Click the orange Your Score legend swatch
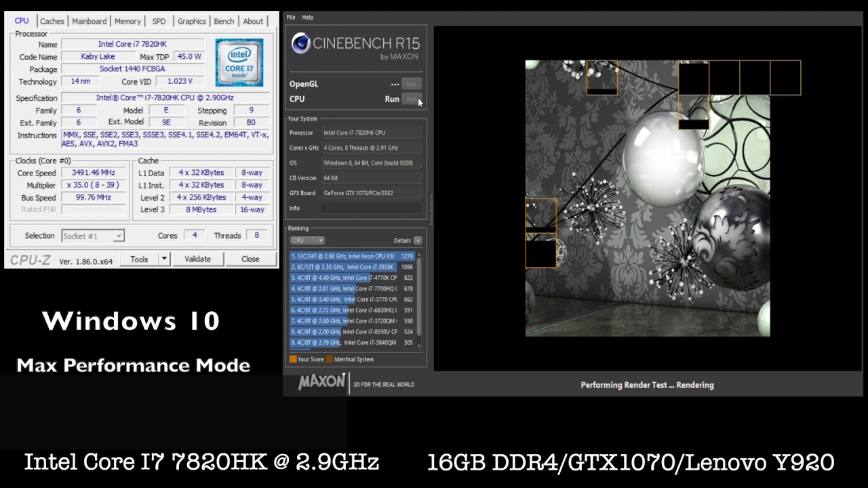Viewport: 868px width, 488px height. pos(293,359)
